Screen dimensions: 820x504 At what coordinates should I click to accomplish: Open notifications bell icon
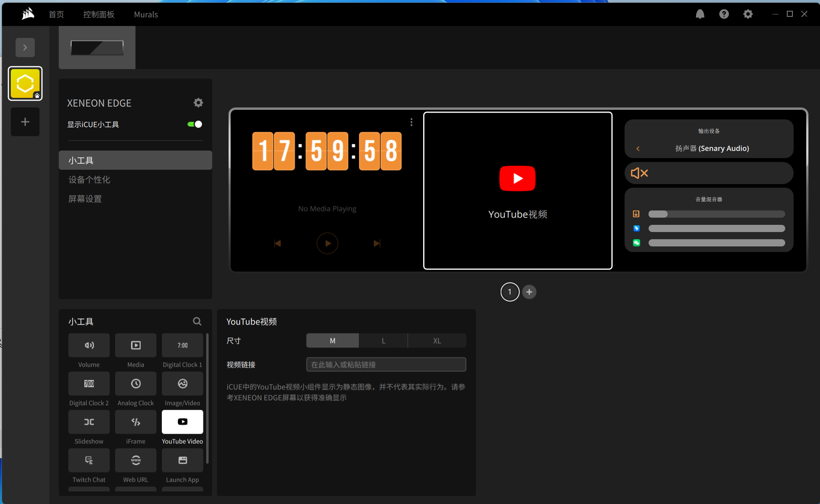tap(700, 14)
